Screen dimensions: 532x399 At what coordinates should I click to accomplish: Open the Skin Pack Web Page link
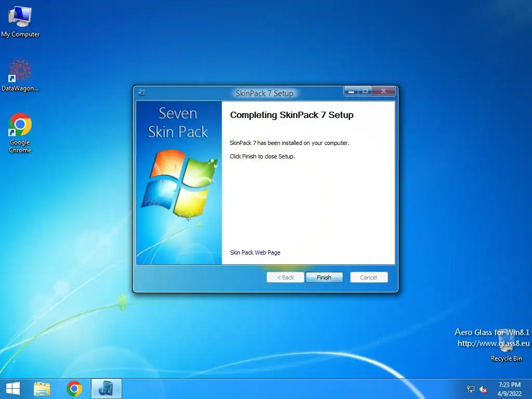pos(255,252)
